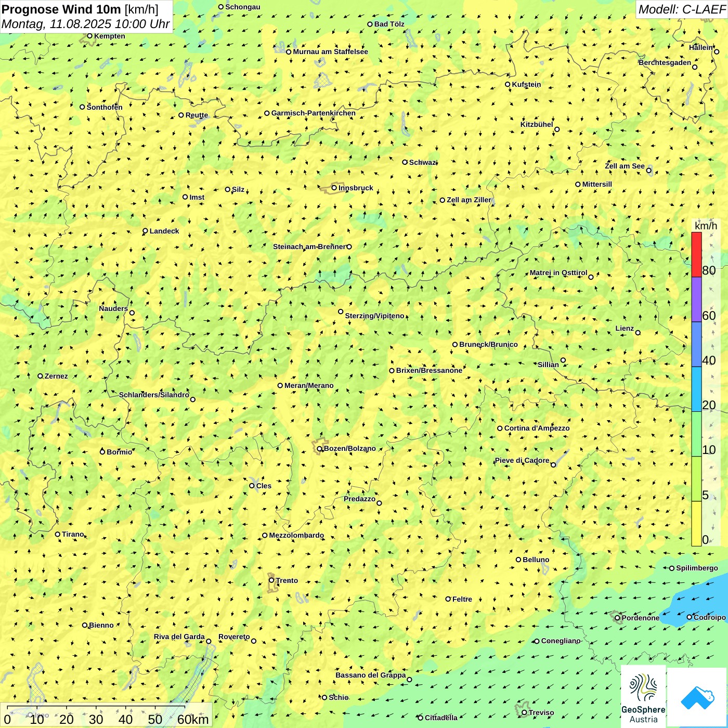728x728 pixels.
Task: Click the 'Schlanders/Silandro' label
Action: pos(154,395)
